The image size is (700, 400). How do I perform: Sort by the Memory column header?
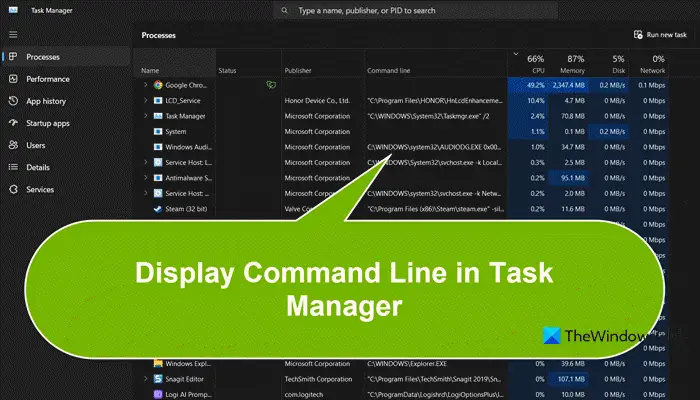tap(568, 63)
